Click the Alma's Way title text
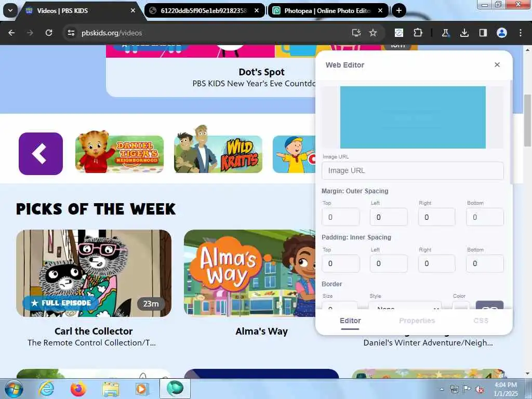The width and height of the screenshot is (532, 399). 262,331
